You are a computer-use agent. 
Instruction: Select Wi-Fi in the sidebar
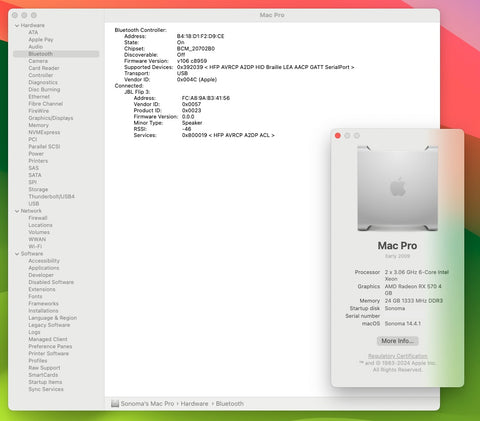click(x=35, y=247)
